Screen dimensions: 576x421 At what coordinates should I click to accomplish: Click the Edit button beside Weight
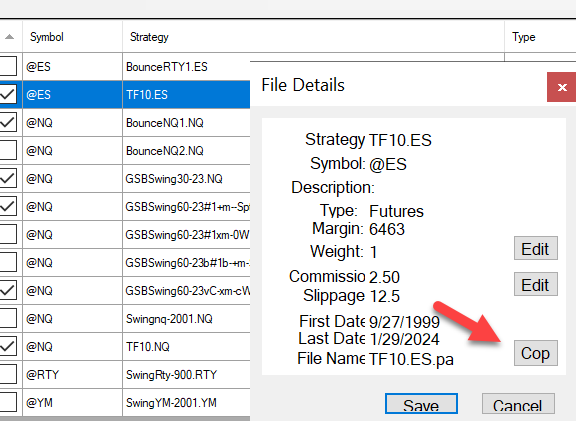click(536, 248)
